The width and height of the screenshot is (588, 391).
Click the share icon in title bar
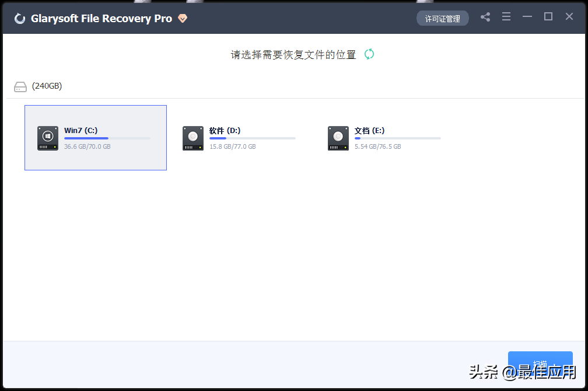(485, 17)
